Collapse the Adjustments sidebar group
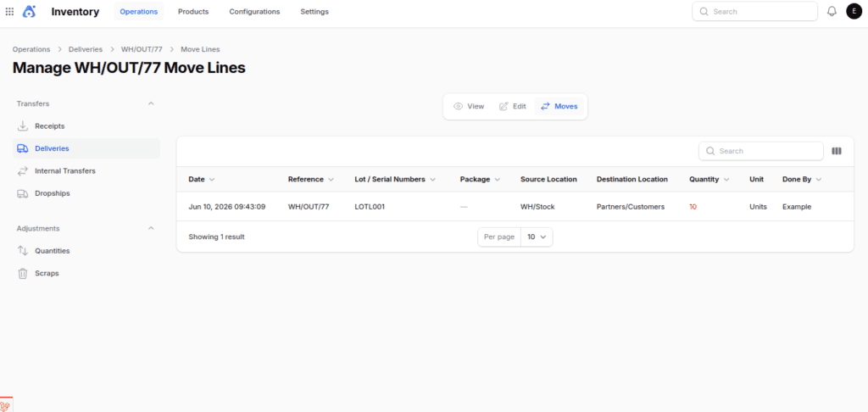This screenshot has height=412, width=868. (x=151, y=228)
